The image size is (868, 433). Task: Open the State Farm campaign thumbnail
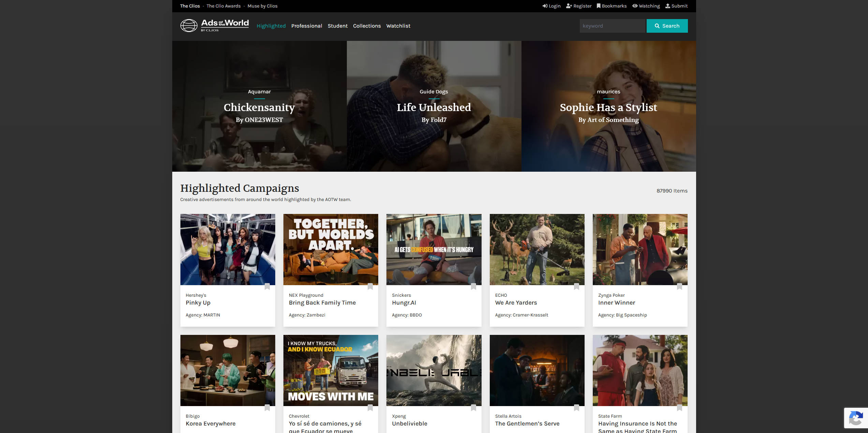[x=640, y=370]
